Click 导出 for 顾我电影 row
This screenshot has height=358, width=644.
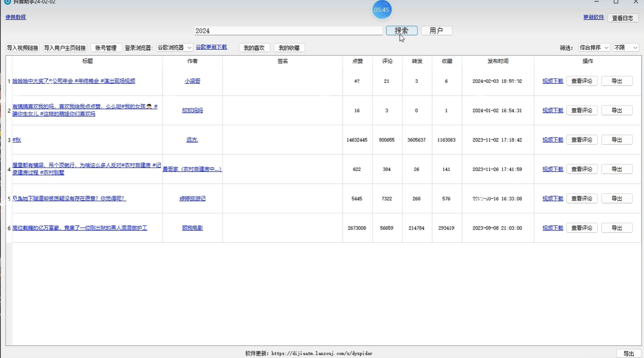pyautogui.click(x=617, y=228)
